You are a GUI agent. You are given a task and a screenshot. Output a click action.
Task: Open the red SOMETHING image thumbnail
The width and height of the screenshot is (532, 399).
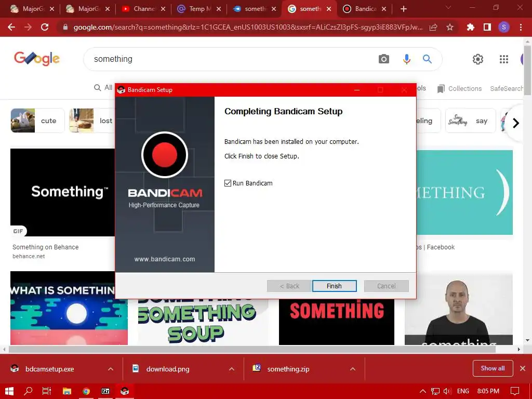[337, 322]
